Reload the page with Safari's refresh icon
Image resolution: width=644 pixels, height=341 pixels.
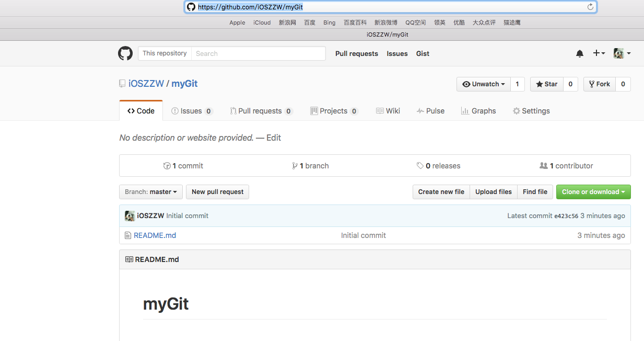590,7
